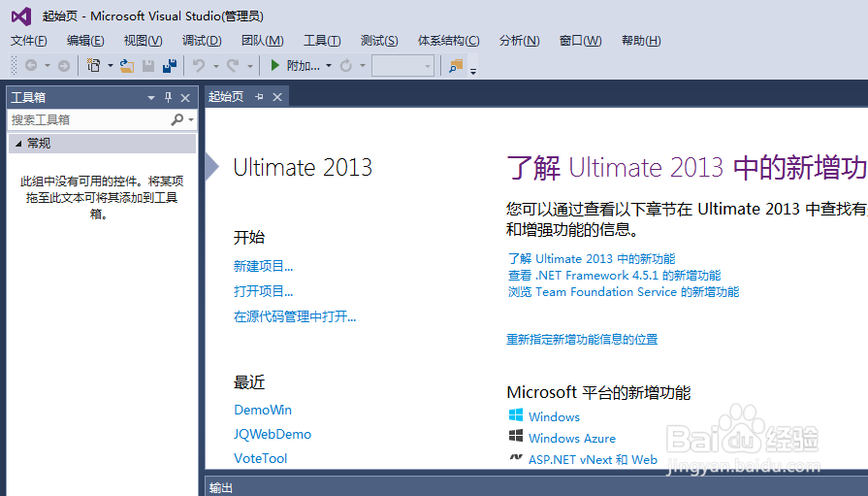Click the start page left collapse arrow
Screen dimensions: 868x496
click(212, 167)
